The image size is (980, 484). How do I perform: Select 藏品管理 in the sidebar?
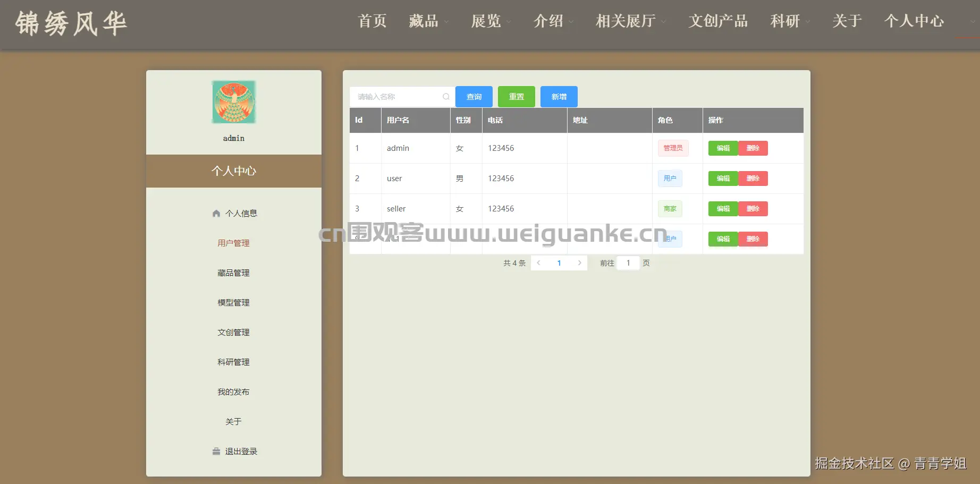coord(233,273)
